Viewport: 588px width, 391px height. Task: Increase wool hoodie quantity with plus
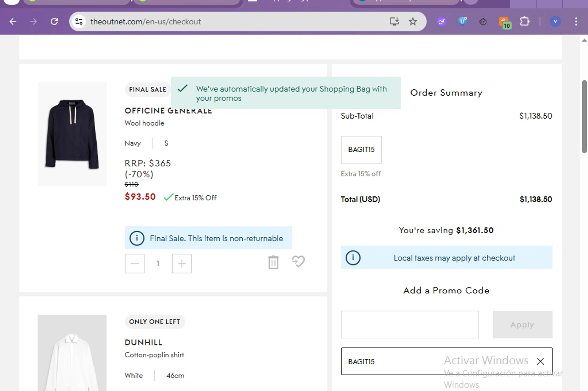tap(181, 263)
